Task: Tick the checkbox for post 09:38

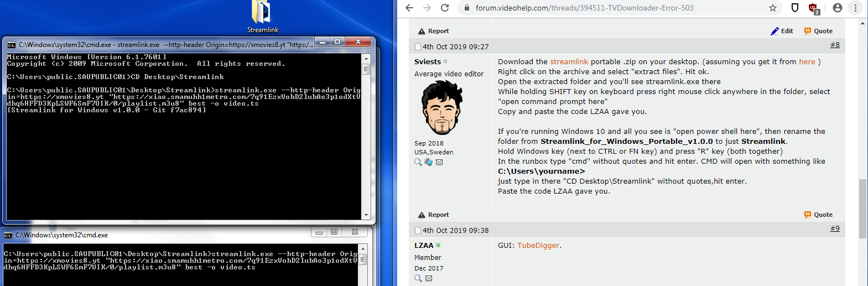Action: (x=418, y=230)
